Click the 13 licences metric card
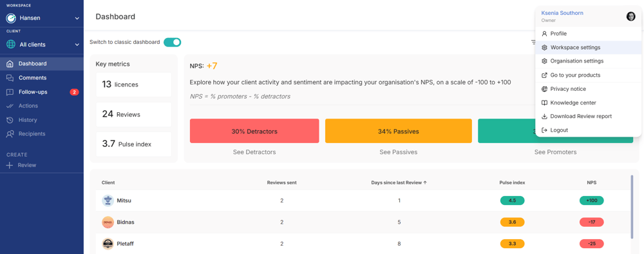This screenshot has width=644, height=254. point(133,84)
